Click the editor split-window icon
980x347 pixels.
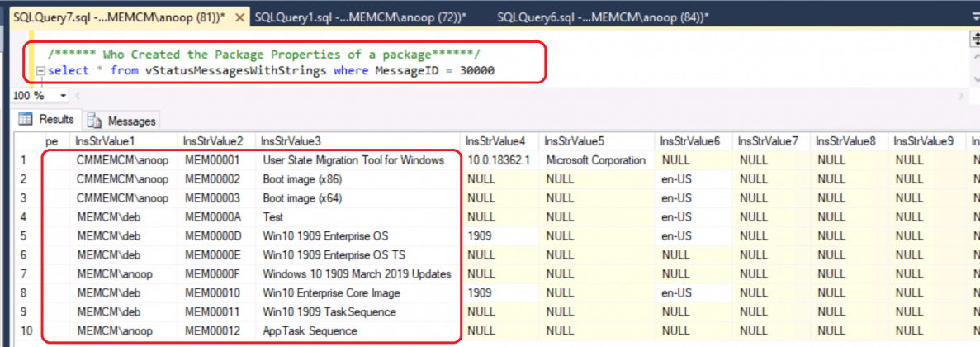click(974, 40)
